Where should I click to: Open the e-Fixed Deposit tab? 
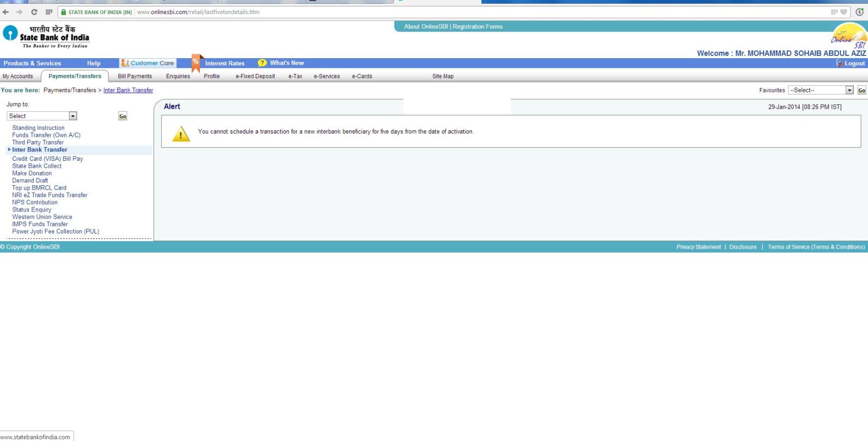[255, 77]
